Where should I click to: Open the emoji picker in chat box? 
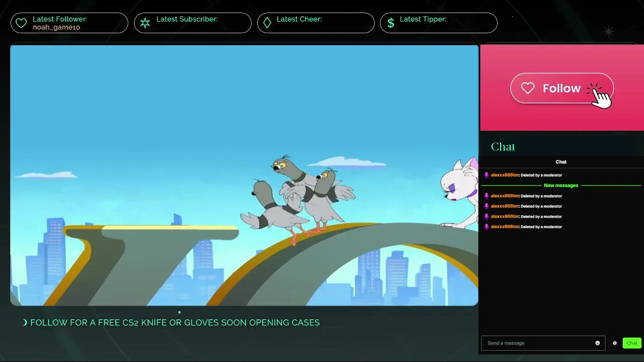598,343
